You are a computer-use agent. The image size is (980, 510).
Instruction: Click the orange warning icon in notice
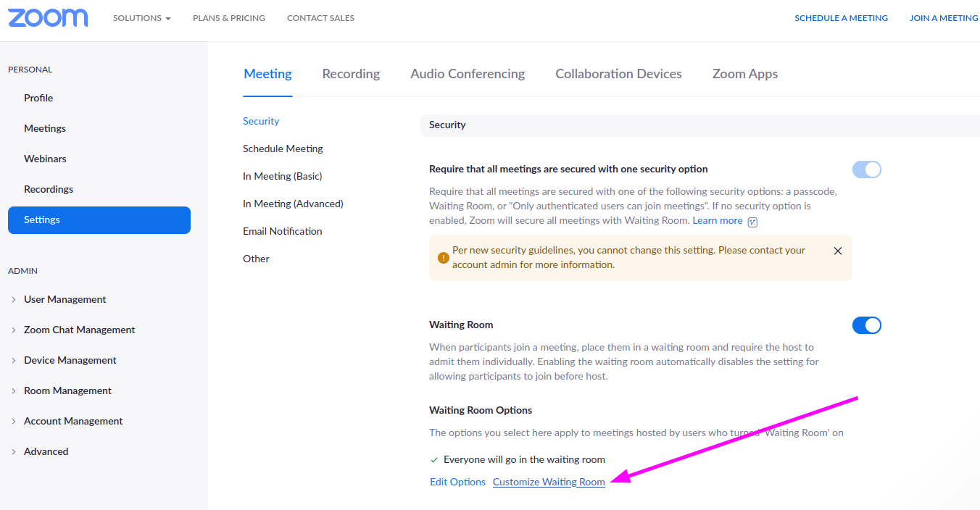pos(443,258)
